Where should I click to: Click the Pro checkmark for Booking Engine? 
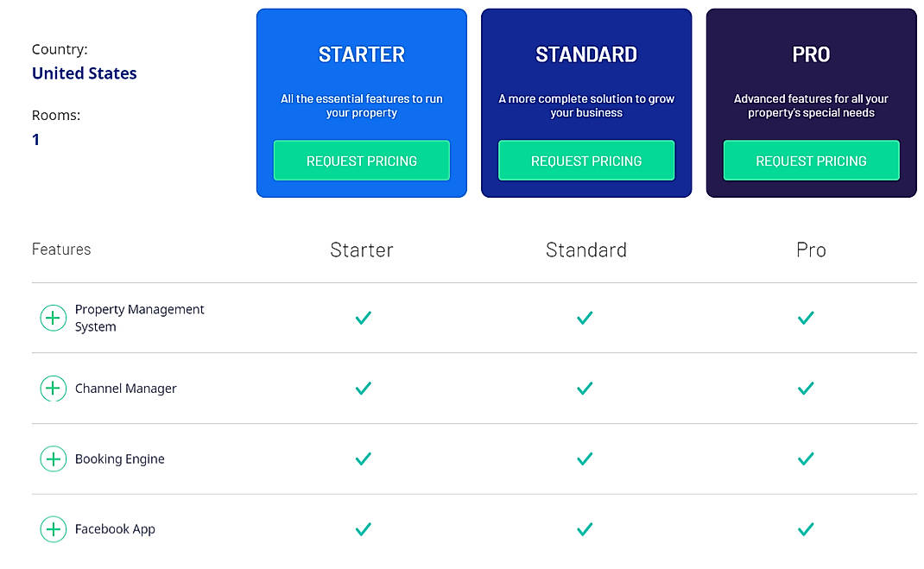pos(806,458)
